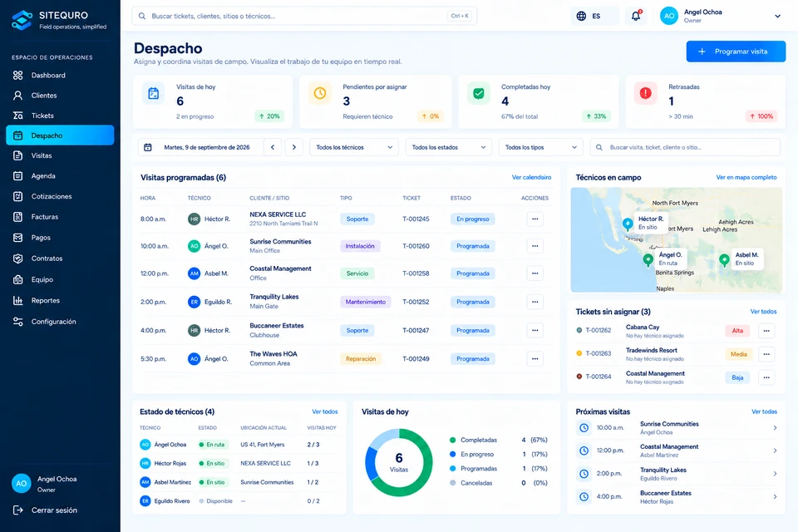Click Mantenimiento type tag
This screenshot has height=532, width=798.
tap(366, 302)
